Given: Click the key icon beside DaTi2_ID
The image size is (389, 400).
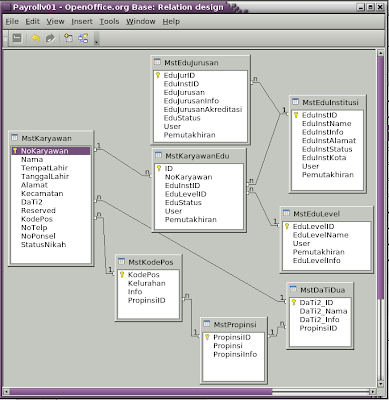Looking at the screenshot, I should (x=294, y=302).
